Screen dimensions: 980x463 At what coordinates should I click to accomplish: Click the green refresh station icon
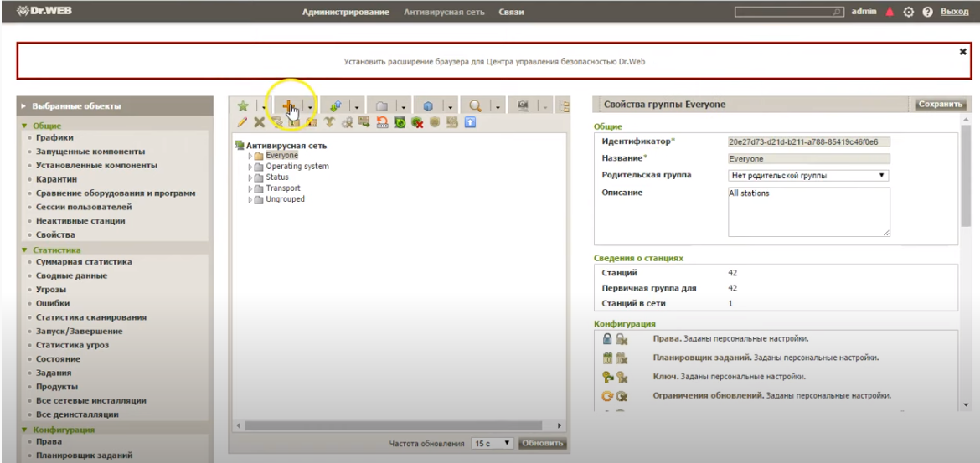pyautogui.click(x=400, y=122)
